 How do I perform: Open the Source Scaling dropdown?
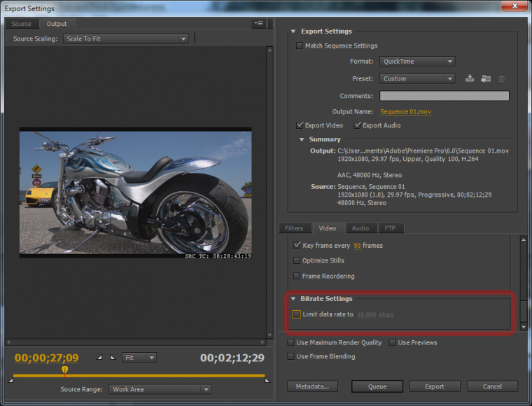pos(125,39)
